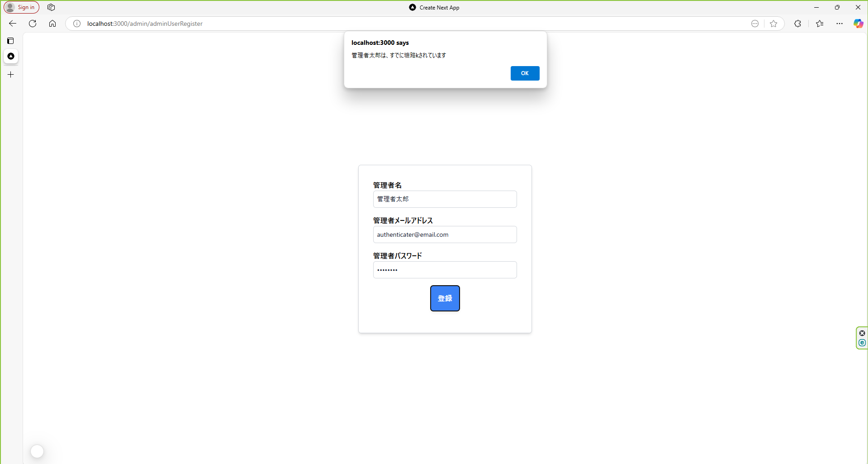Select the Next.js app icon in the sidebar
This screenshot has width=868, height=464.
click(11, 56)
